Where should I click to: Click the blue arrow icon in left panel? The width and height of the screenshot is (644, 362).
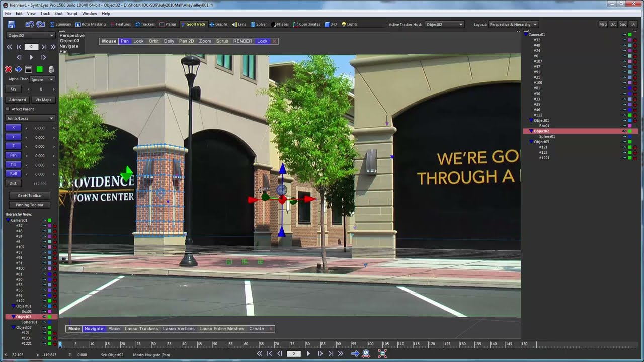coord(18,69)
